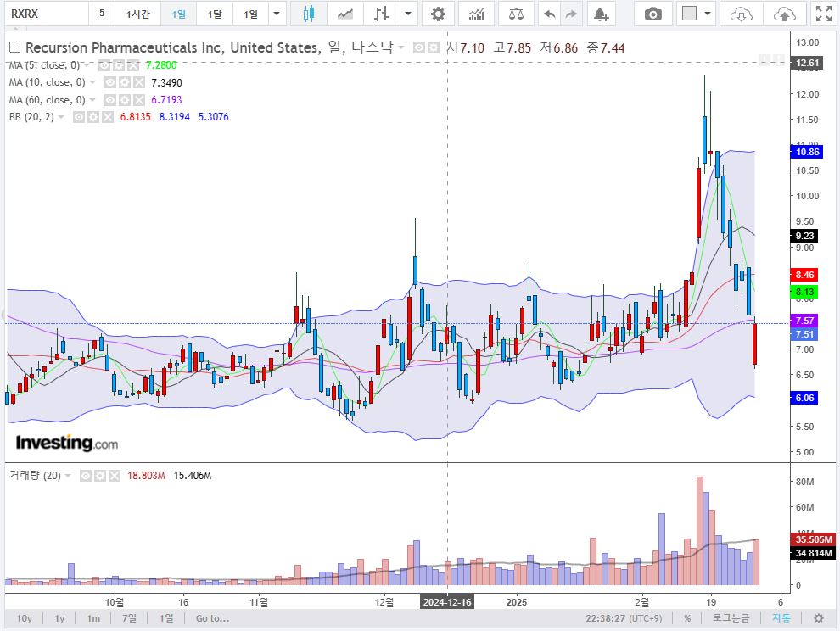Open chart properties gear in top toolbar
This screenshot has width=840, height=631.
pyautogui.click(x=438, y=14)
